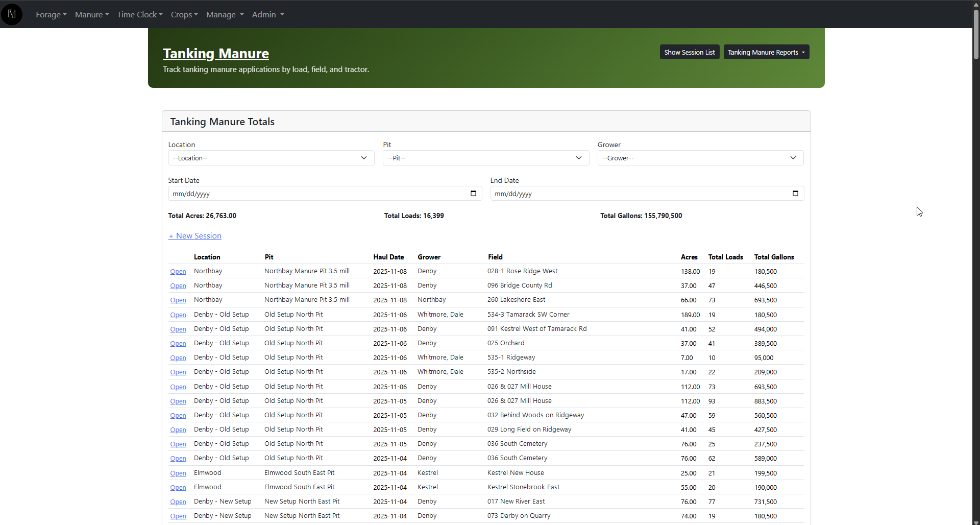
Task: Click the Start Date input field
Action: point(325,194)
